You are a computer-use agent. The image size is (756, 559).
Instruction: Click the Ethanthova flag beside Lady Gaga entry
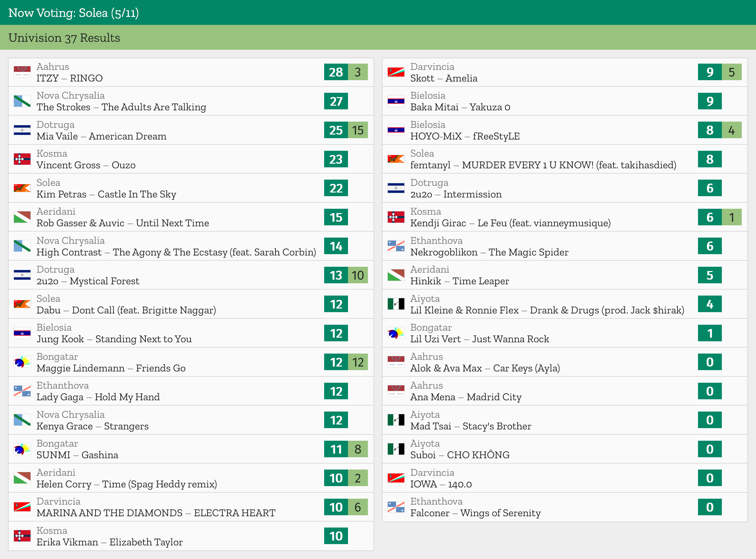[22, 391]
